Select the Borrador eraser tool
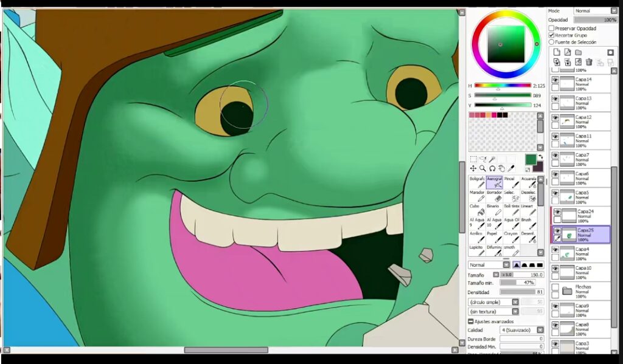Image resolution: width=623 pixels, height=364 pixels. point(494,196)
